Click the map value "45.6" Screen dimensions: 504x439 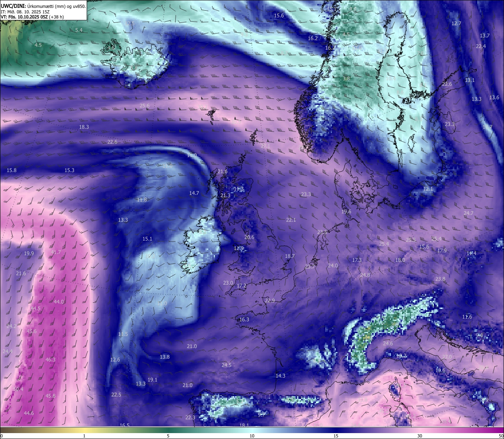click(x=31, y=332)
